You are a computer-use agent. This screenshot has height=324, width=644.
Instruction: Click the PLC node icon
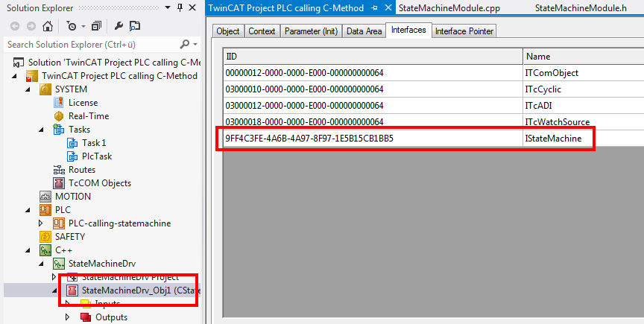(45, 210)
